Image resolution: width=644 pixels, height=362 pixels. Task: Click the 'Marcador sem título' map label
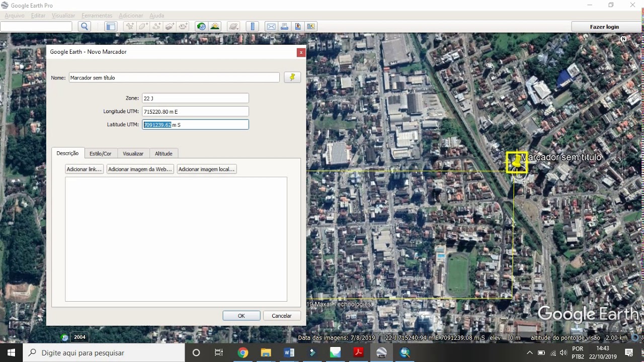[561, 157]
